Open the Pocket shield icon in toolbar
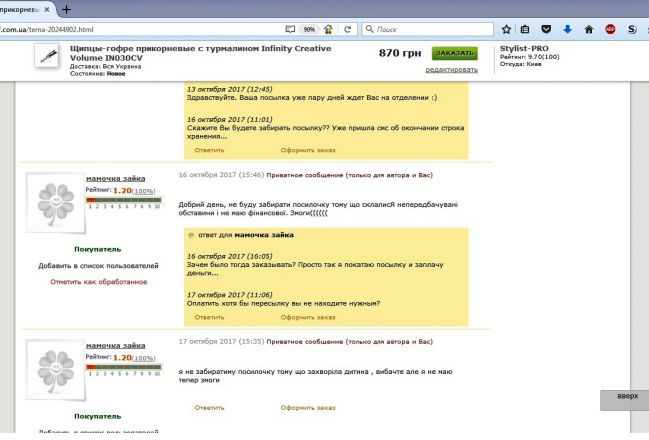Image resolution: width=649 pixels, height=440 pixels. coord(546,30)
